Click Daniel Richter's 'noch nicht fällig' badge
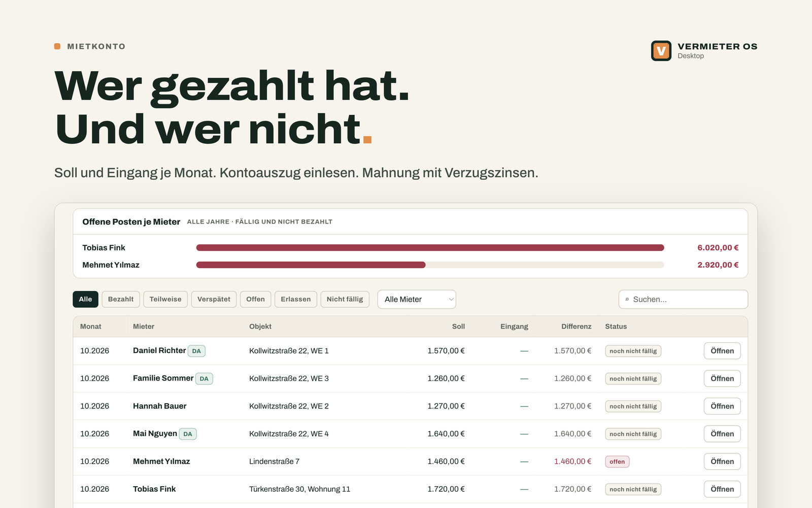 [x=633, y=351]
